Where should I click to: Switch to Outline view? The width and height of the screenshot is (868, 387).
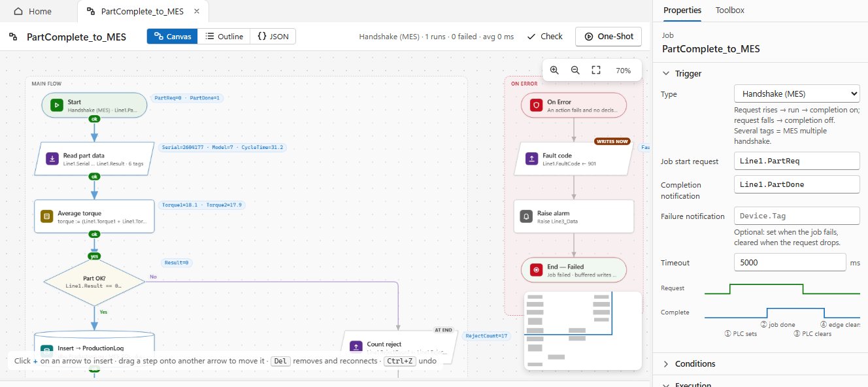224,37
